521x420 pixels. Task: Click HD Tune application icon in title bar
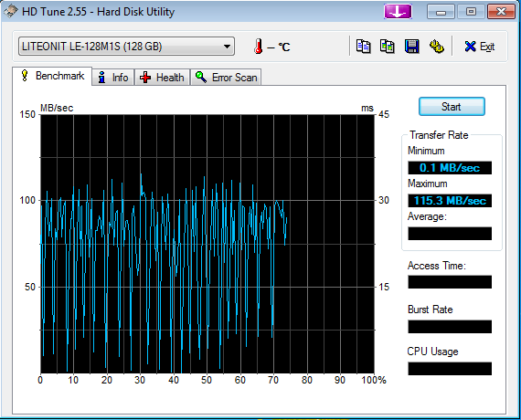tap(11, 11)
